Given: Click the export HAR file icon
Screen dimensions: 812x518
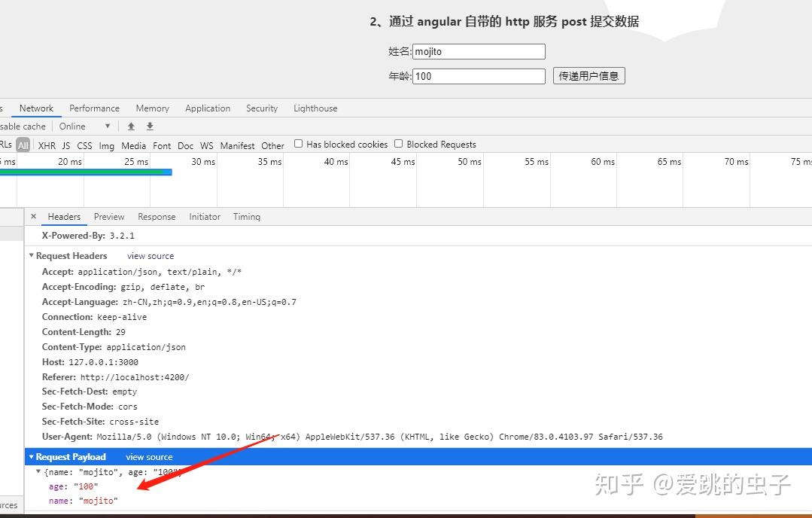Looking at the screenshot, I should 149,126.
